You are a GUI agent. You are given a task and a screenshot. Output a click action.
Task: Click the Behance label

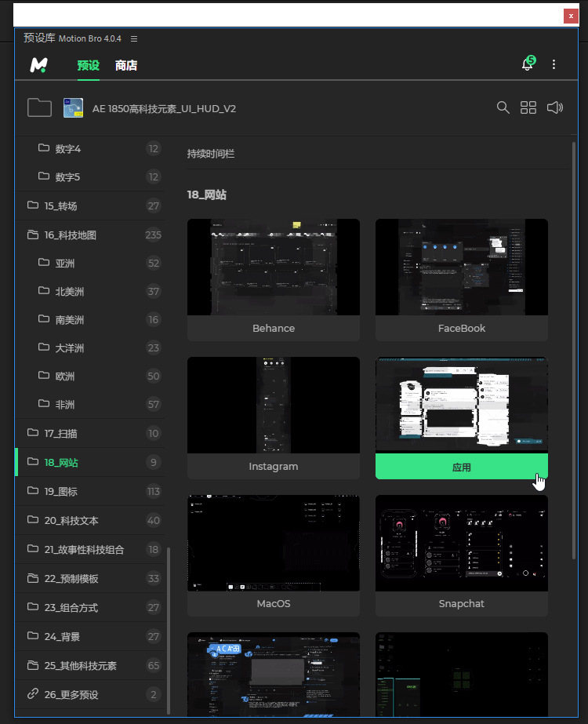pos(274,329)
